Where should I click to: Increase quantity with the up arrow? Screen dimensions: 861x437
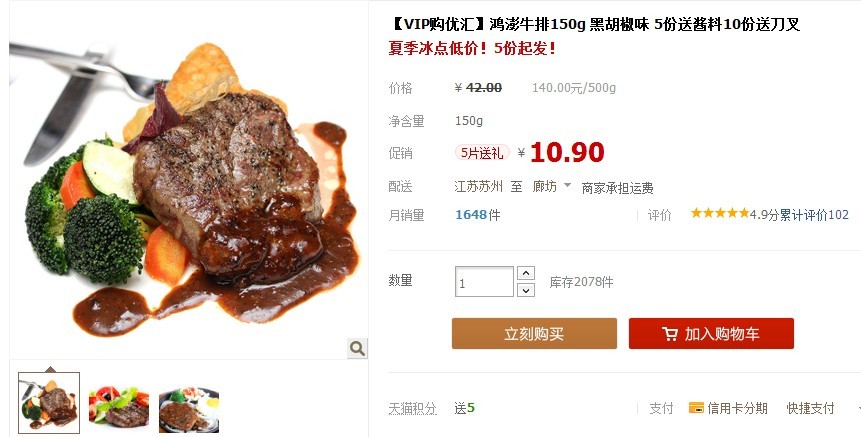[x=525, y=273]
